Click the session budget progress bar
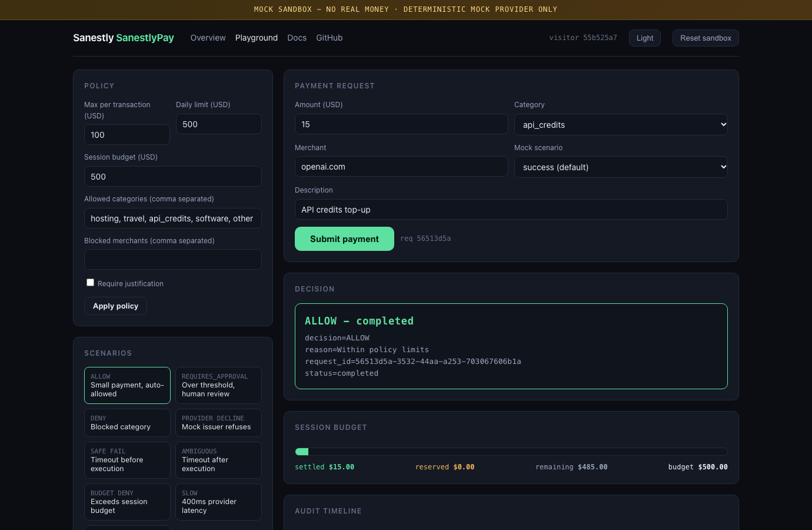Image resolution: width=812 pixels, height=530 pixels. click(x=511, y=452)
